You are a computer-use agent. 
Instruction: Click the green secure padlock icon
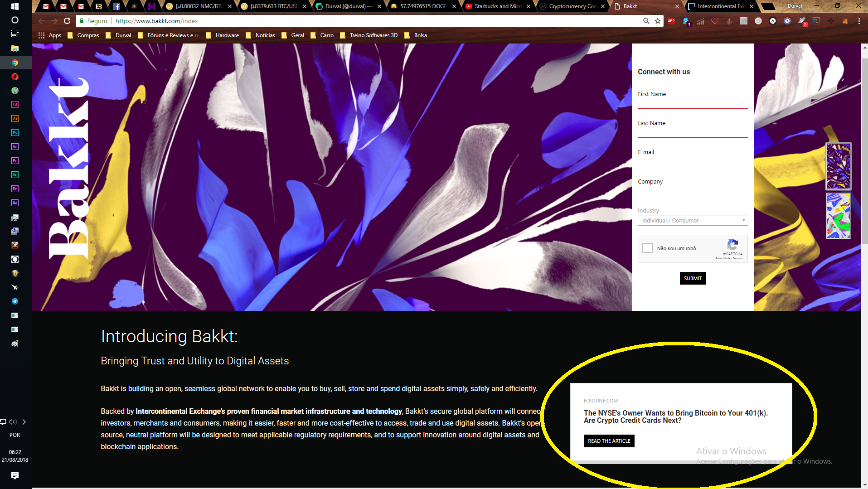pyautogui.click(x=82, y=21)
